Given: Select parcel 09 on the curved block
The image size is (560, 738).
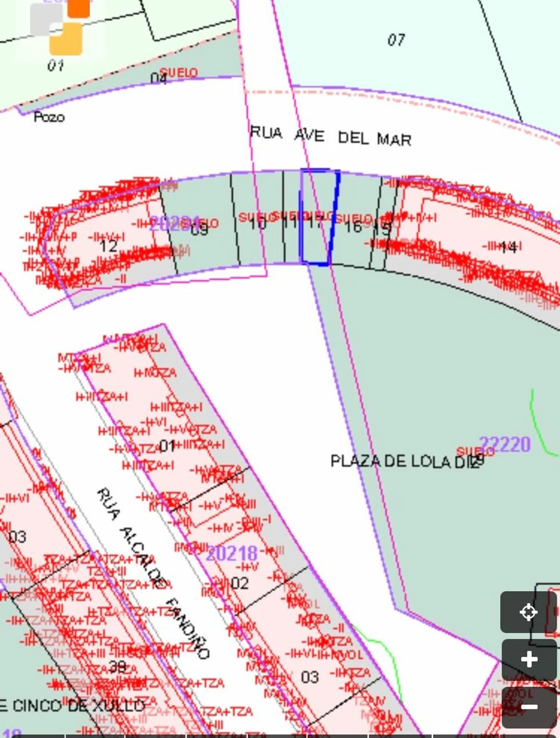Looking at the screenshot, I should [199, 229].
